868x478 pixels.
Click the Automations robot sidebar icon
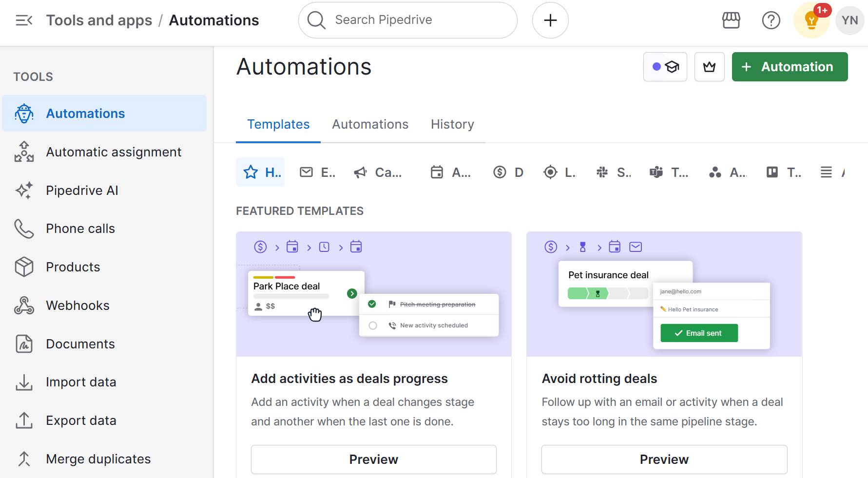pos(24,114)
